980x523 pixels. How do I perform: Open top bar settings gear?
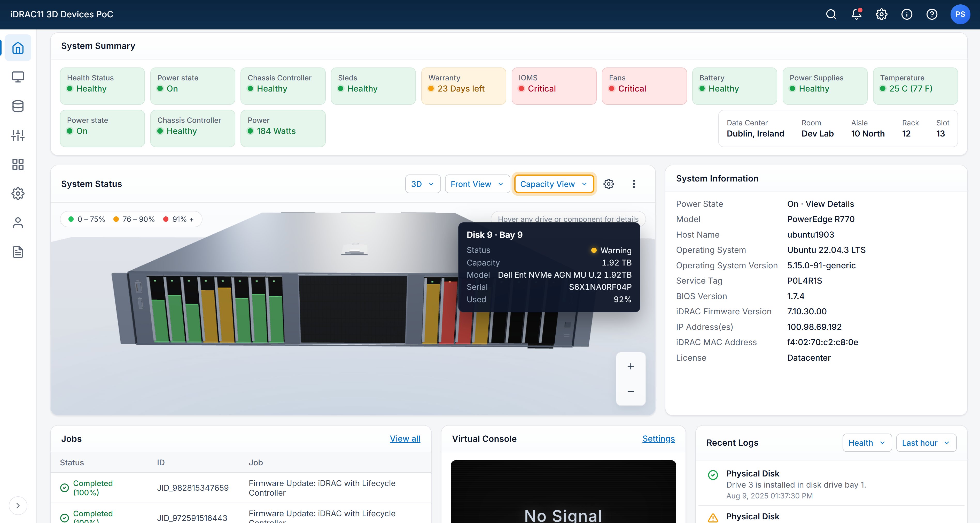click(x=882, y=14)
